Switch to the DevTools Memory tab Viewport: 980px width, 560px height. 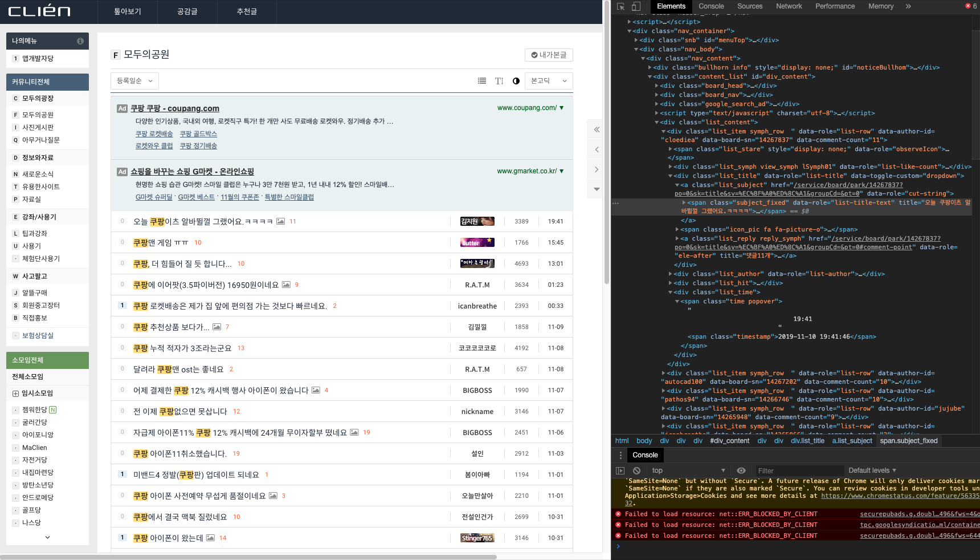coord(881,6)
